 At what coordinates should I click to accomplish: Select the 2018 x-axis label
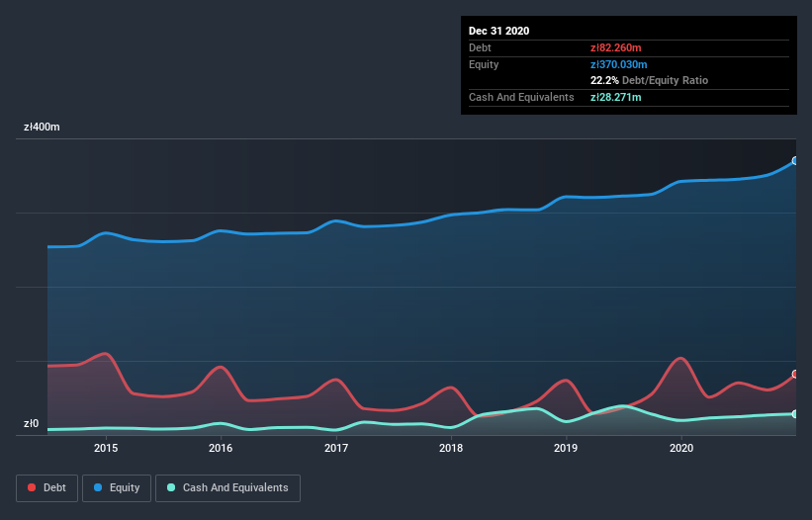[451, 448]
